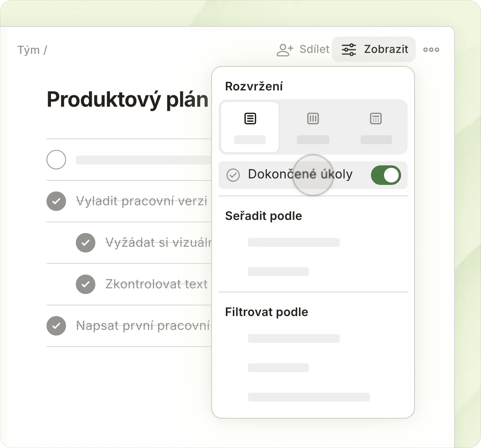Open the Tým breadcrumb link
The width and height of the screenshot is (481, 448).
[29, 50]
